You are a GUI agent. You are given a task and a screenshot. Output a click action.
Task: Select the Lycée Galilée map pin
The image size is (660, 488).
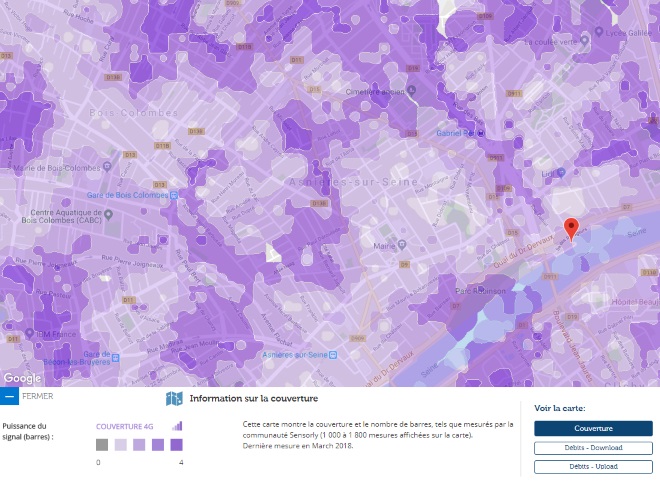(x=599, y=32)
